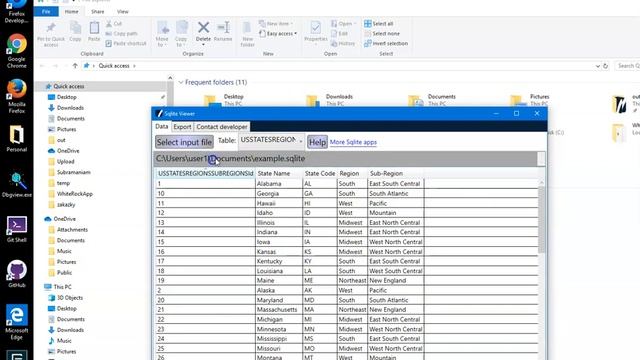Click Copy to in the ribbon
The image size is (640, 360).
coord(181,34)
